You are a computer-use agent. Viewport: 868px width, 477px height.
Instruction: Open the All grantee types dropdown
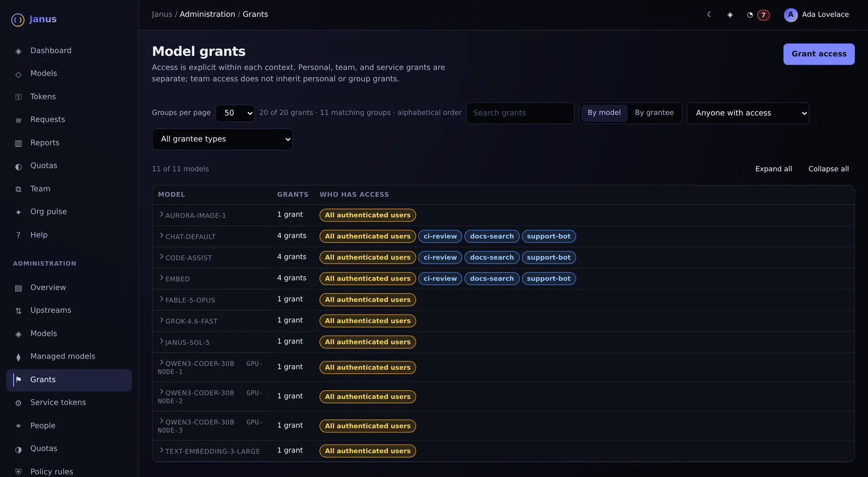[x=222, y=139]
